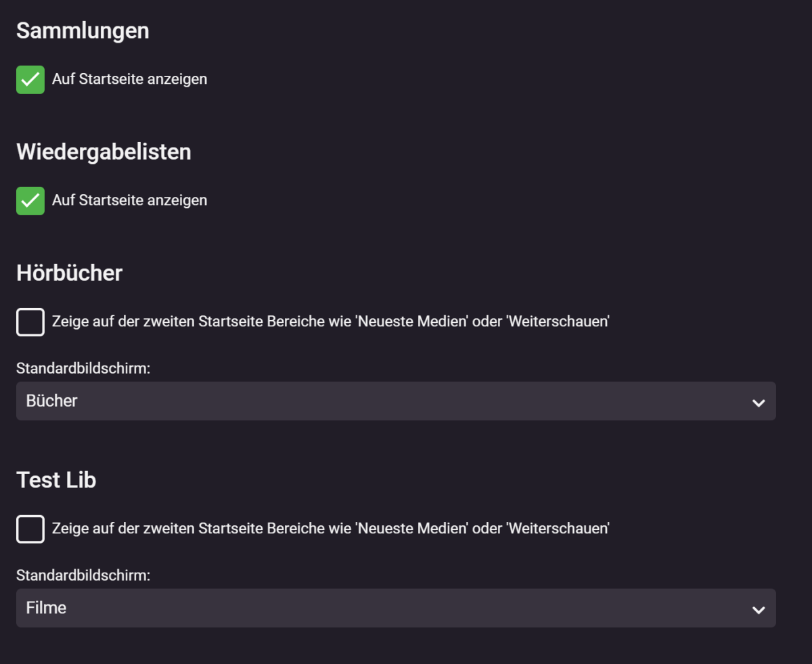
Task: Enable the Hörbücher second-homepage sections checkbox
Action: [x=30, y=322]
